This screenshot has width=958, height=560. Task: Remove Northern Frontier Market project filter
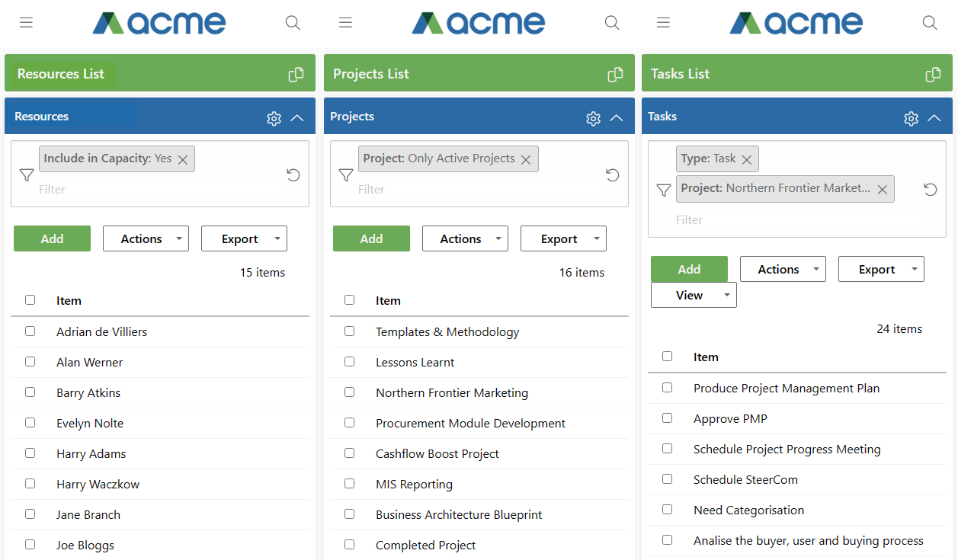[x=883, y=189]
